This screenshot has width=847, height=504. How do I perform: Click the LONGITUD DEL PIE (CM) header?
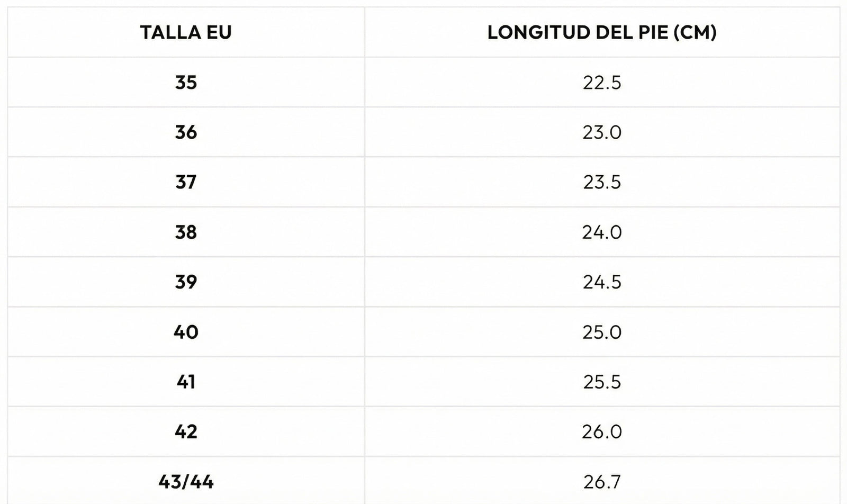tap(602, 32)
